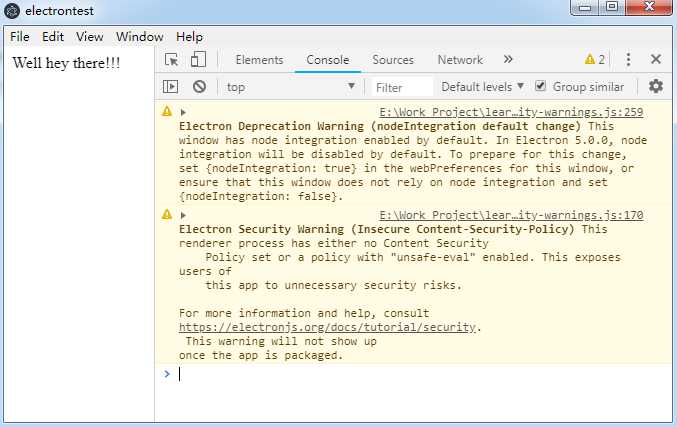Expand the Insecure Content-Security-Policy warning arrow

tap(183, 215)
